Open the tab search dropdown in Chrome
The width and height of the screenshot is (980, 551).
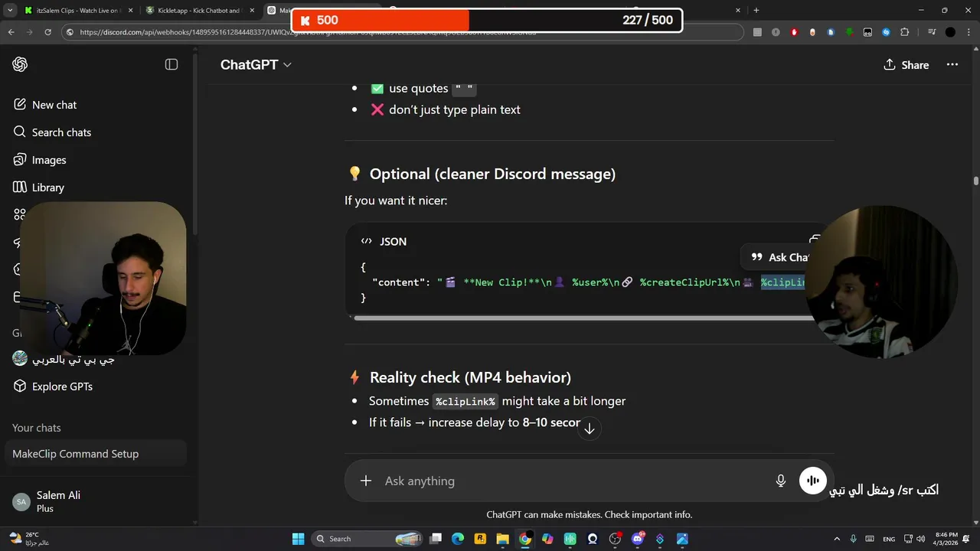coord(9,10)
